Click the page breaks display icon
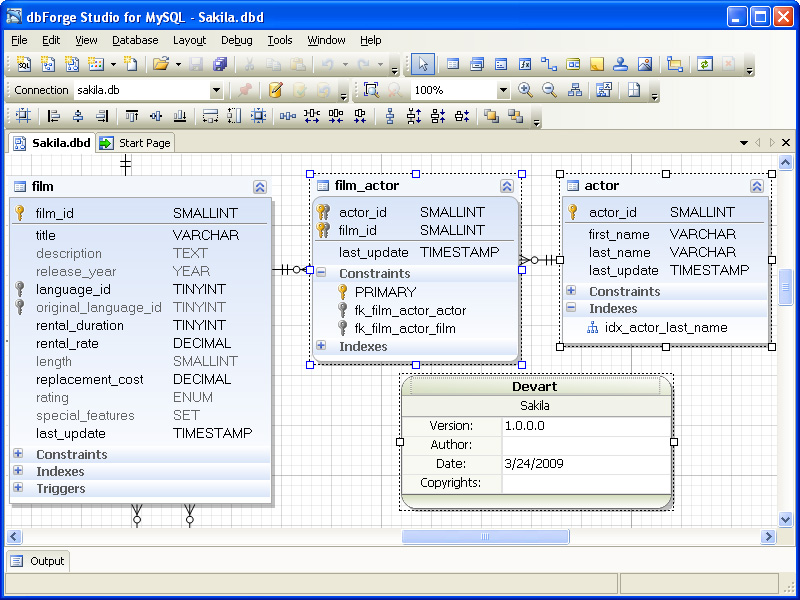This screenshot has height=600, width=800. click(634, 90)
